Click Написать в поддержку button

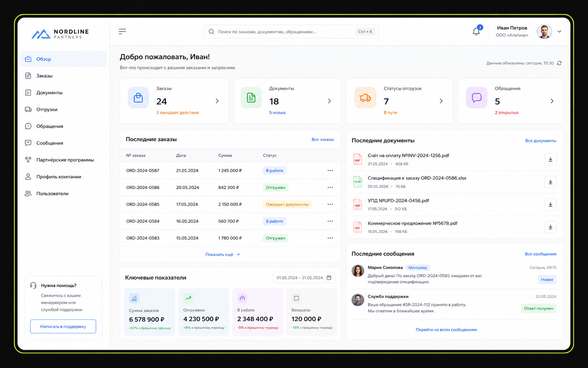tap(63, 326)
